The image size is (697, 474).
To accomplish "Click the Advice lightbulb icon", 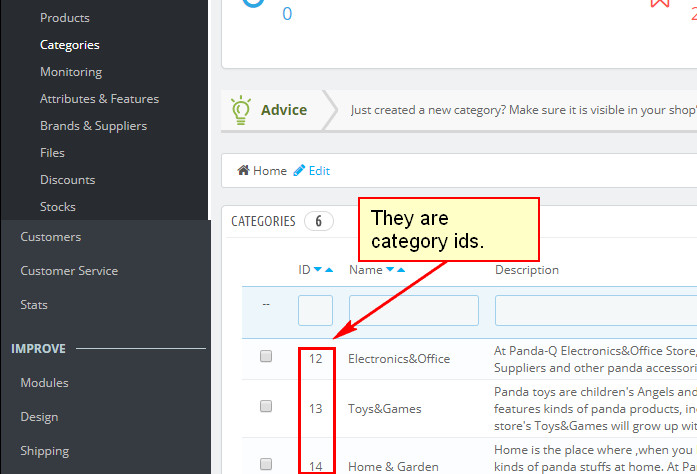I will [241, 110].
